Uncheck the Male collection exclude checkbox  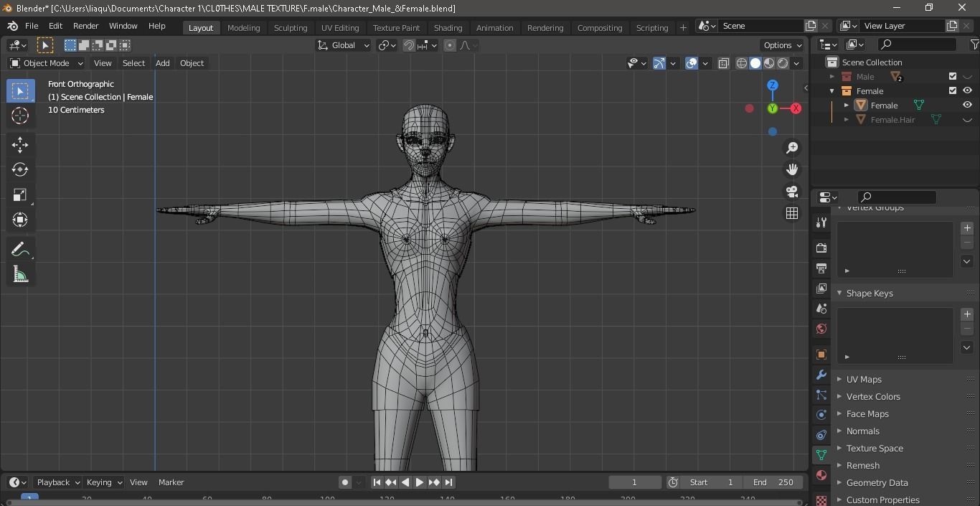(x=953, y=76)
